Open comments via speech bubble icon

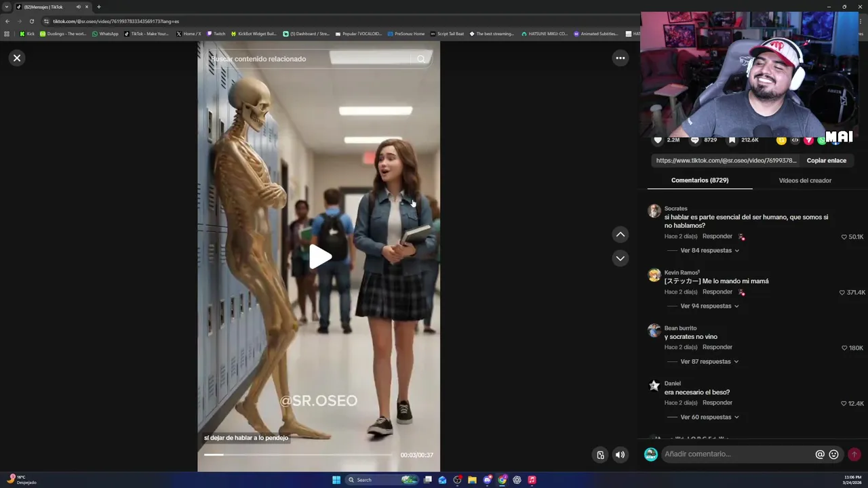click(694, 140)
